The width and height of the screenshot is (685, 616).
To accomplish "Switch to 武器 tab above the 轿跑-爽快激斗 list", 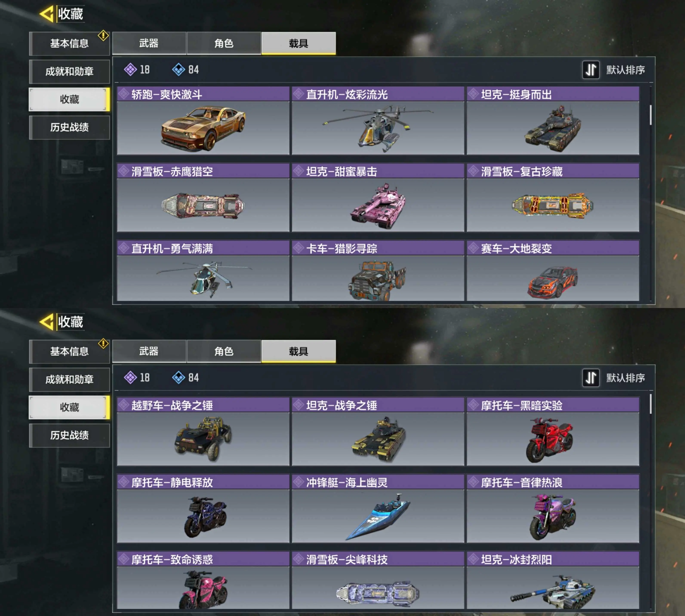I will [149, 43].
